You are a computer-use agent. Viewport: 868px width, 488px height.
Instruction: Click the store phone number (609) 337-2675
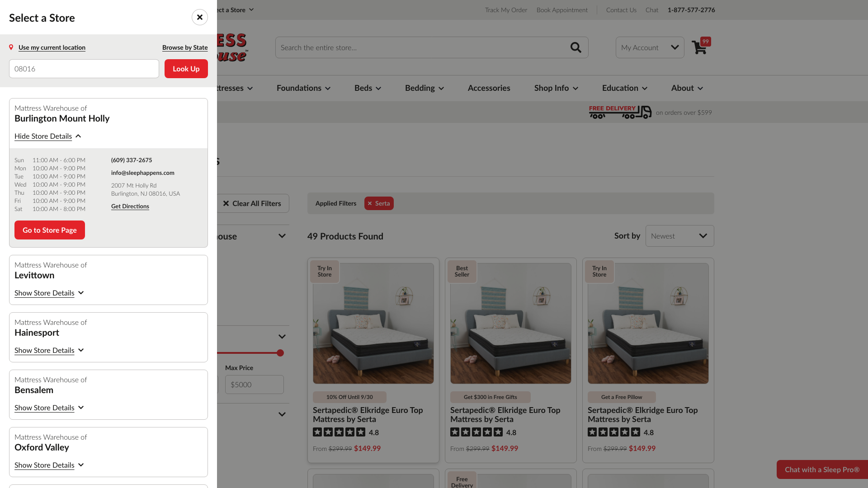(x=132, y=160)
